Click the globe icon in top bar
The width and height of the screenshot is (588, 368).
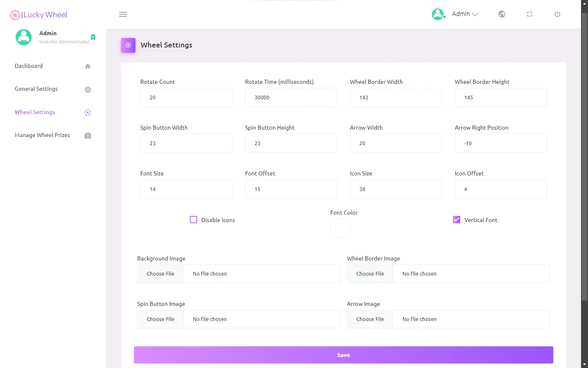click(x=502, y=14)
